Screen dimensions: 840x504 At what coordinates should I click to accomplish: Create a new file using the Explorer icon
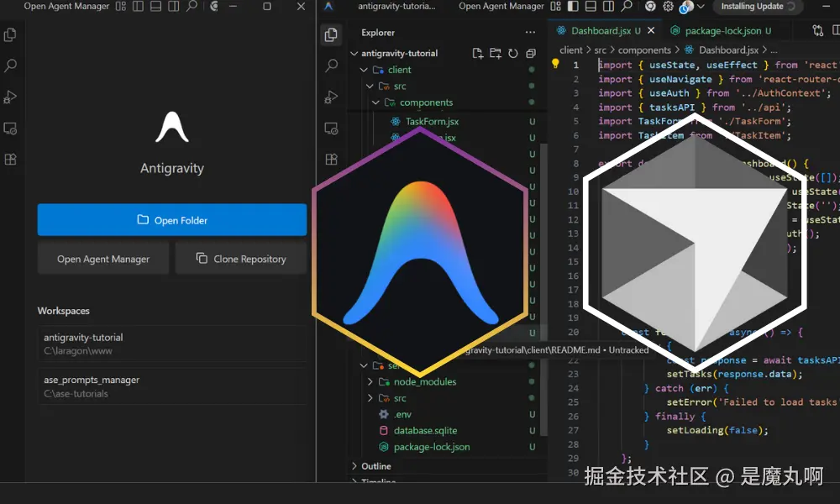pos(479,53)
